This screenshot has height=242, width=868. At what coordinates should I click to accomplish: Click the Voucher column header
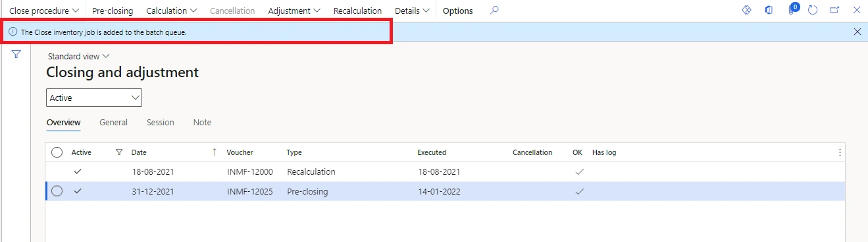coord(240,152)
